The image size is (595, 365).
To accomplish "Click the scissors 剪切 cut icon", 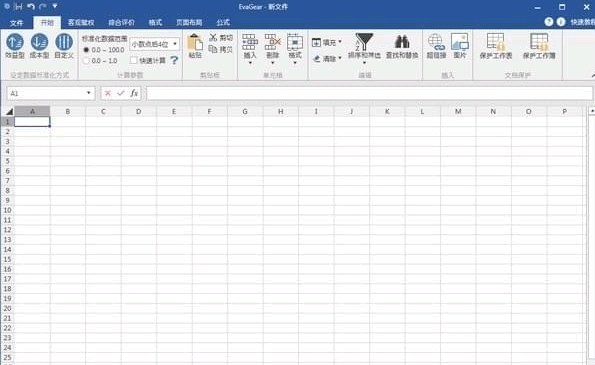I will (213, 37).
